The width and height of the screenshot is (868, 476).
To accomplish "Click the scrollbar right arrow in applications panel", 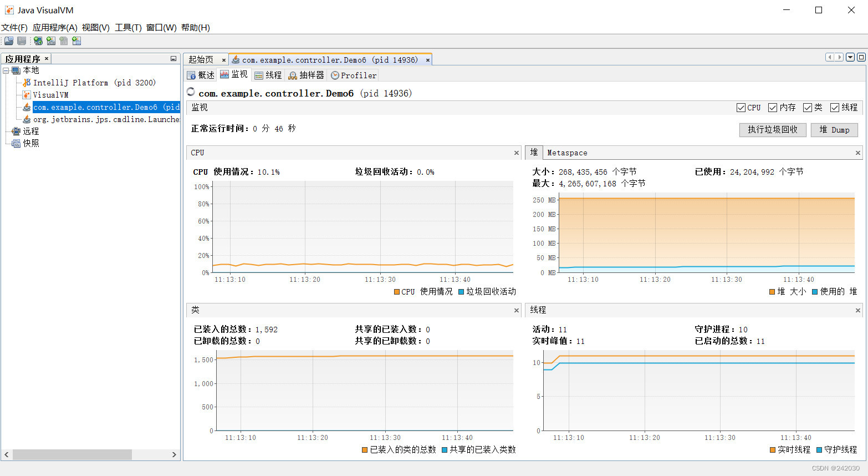I will click(x=174, y=454).
